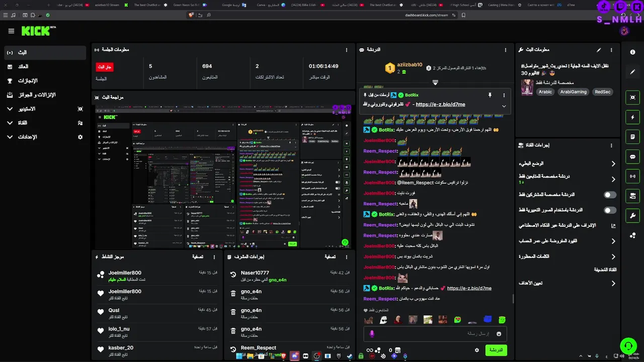Open the three-dot menu of إجراءات القناة panel

tap(611, 145)
